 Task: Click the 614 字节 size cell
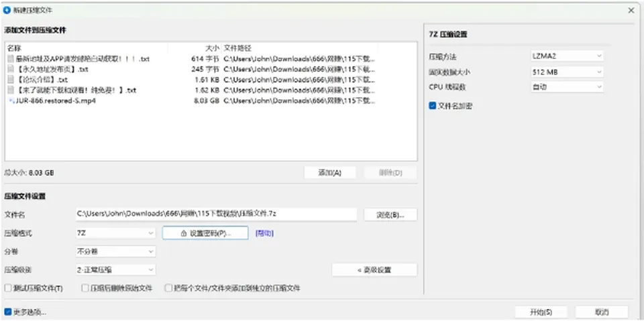(205, 59)
